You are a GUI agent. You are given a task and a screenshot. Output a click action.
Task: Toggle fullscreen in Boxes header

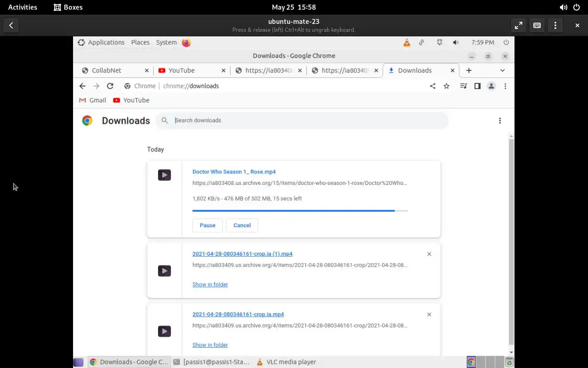(518, 25)
